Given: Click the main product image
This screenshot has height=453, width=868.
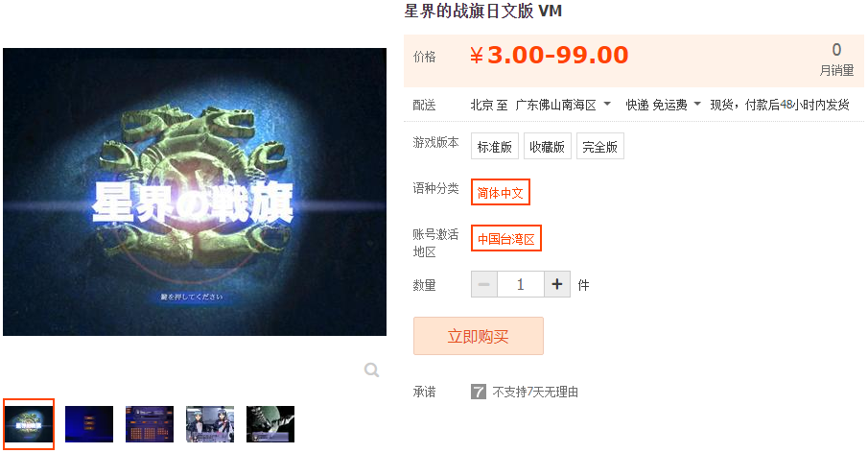Looking at the screenshot, I should [195, 192].
